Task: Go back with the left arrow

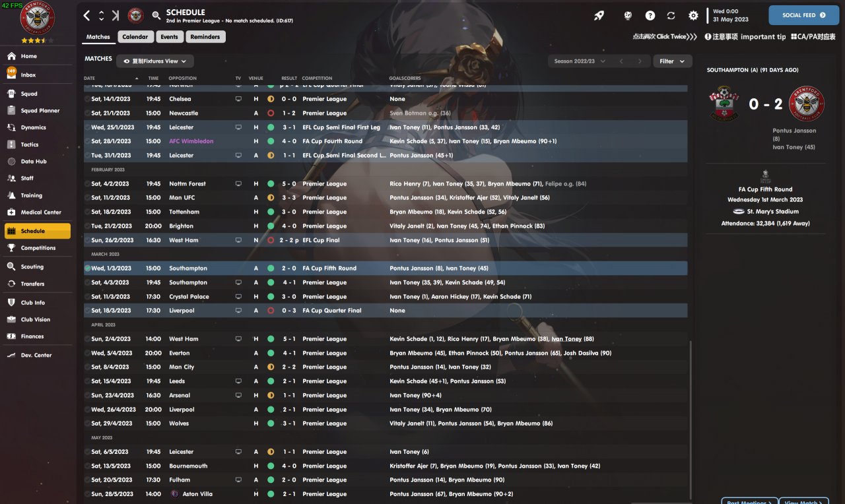Action: (x=87, y=15)
